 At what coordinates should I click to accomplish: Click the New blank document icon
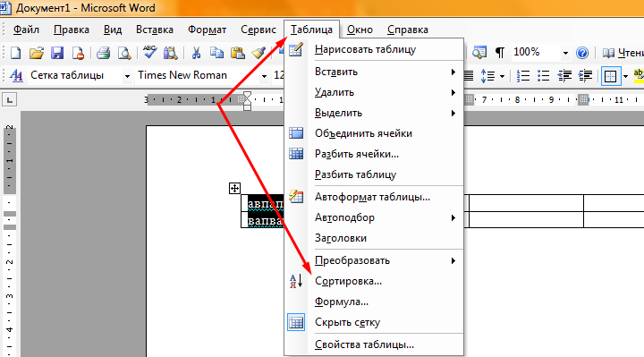(x=15, y=53)
